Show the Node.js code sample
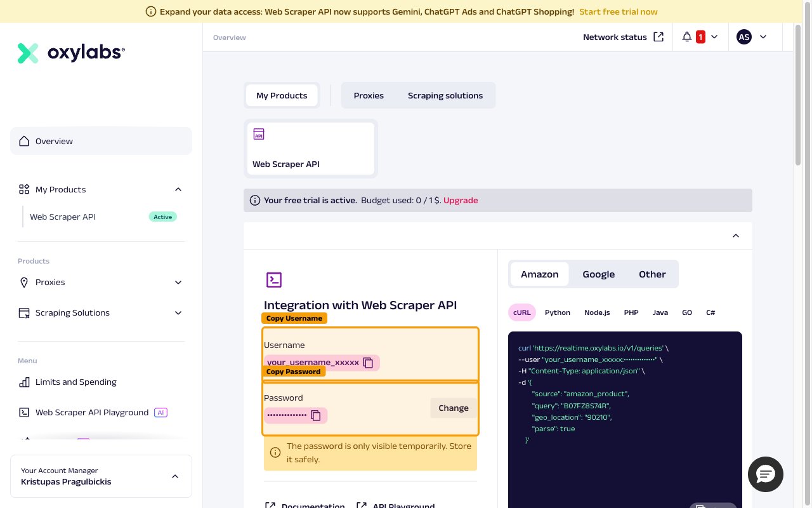Screen dimensions: 812x508 [x=597, y=312]
